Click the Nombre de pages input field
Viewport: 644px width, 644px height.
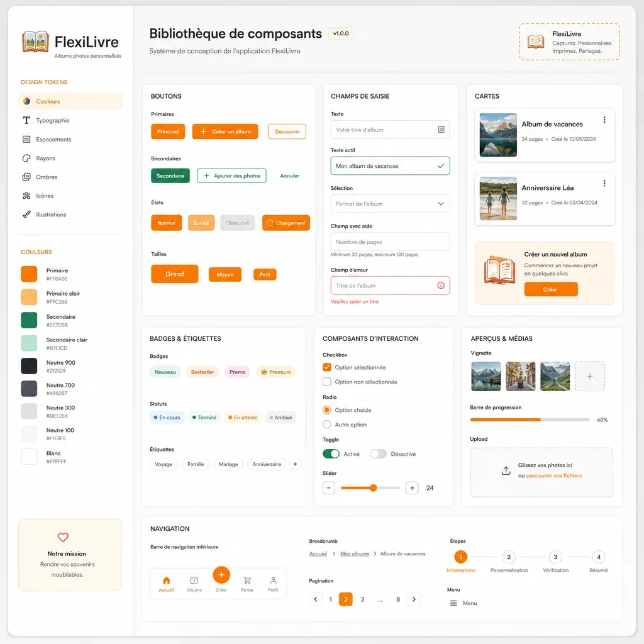(390, 242)
